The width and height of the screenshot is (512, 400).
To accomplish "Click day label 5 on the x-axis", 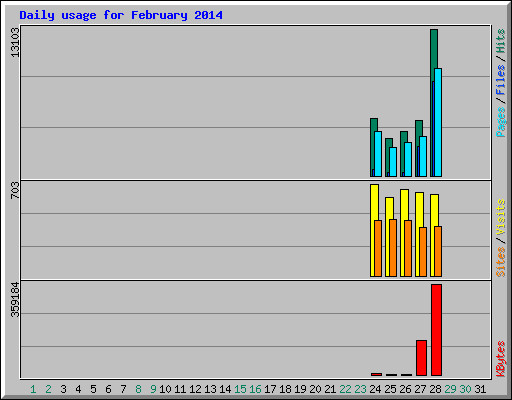I will pos(93,389).
